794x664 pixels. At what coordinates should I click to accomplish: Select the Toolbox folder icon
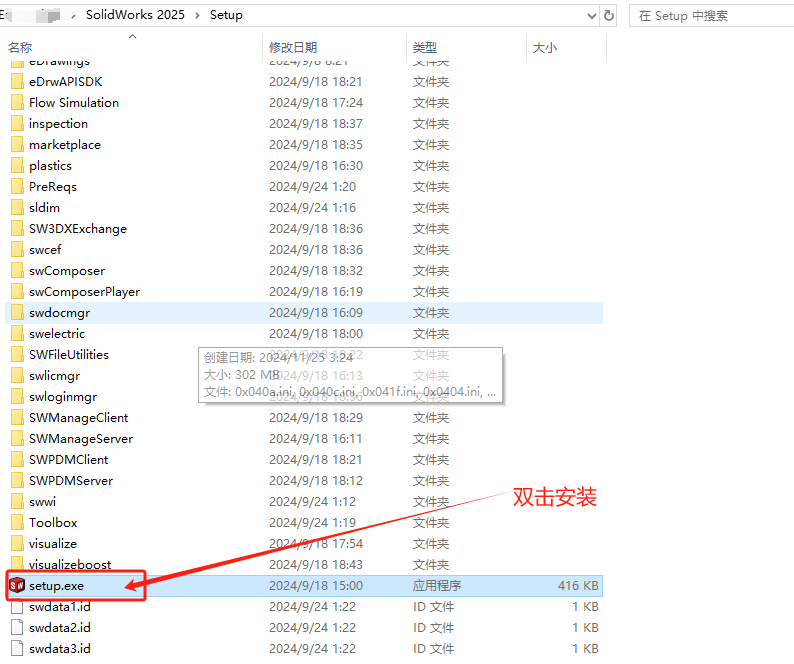point(16,523)
